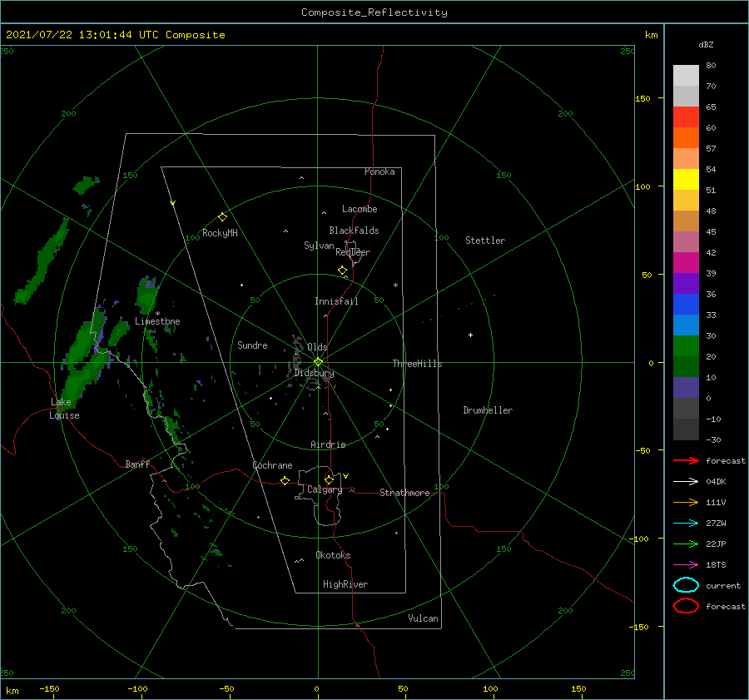The width and height of the screenshot is (749, 700).
Task: Click the Ponoka label
Action: point(379,171)
